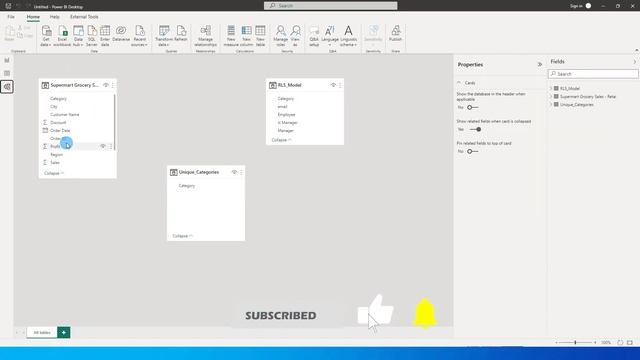Collapse the Unique_Categories table card
This screenshot has width=640, height=360.
tap(182, 236)
